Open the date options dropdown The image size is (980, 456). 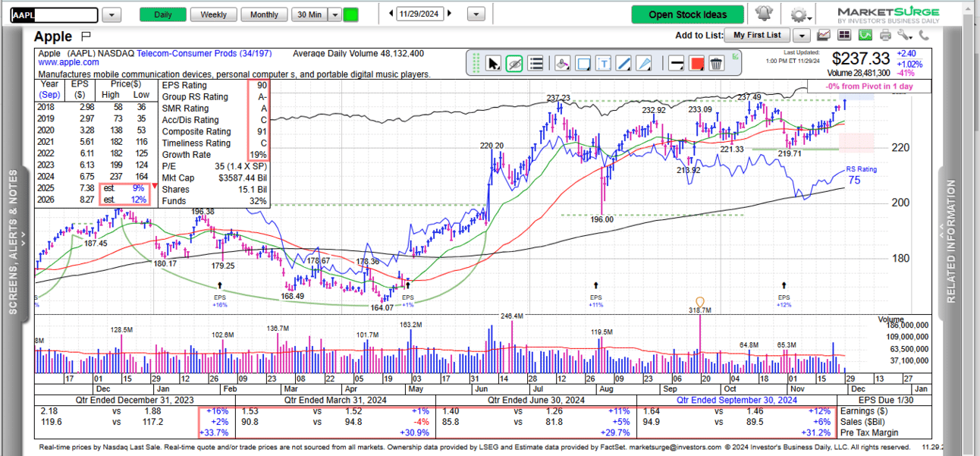point(476,14)
